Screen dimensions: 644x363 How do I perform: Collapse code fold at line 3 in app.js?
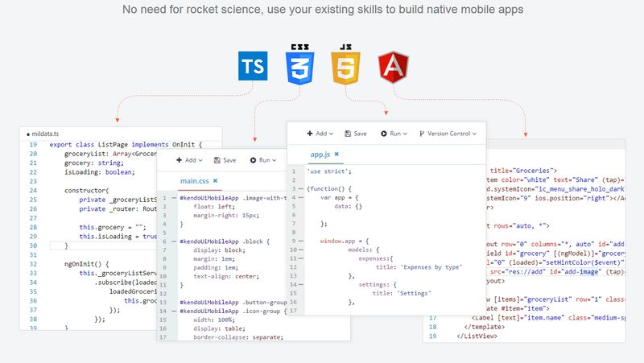tap(301, 189)
